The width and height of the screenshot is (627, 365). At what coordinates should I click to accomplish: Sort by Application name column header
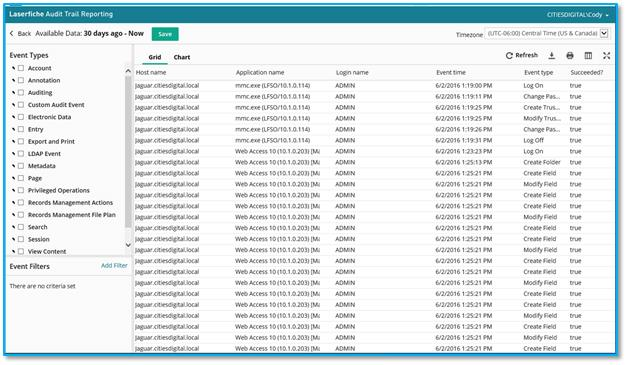pos(260,72)
